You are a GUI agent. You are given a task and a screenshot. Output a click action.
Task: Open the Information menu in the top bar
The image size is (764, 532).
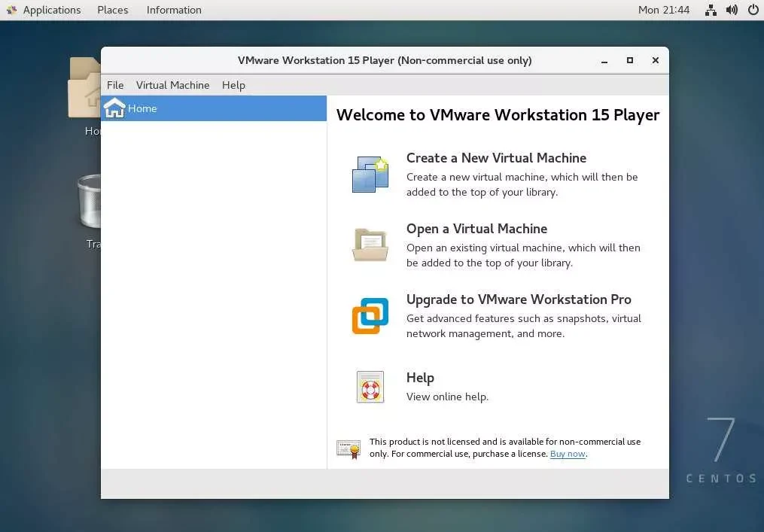(x=174, y=10)
